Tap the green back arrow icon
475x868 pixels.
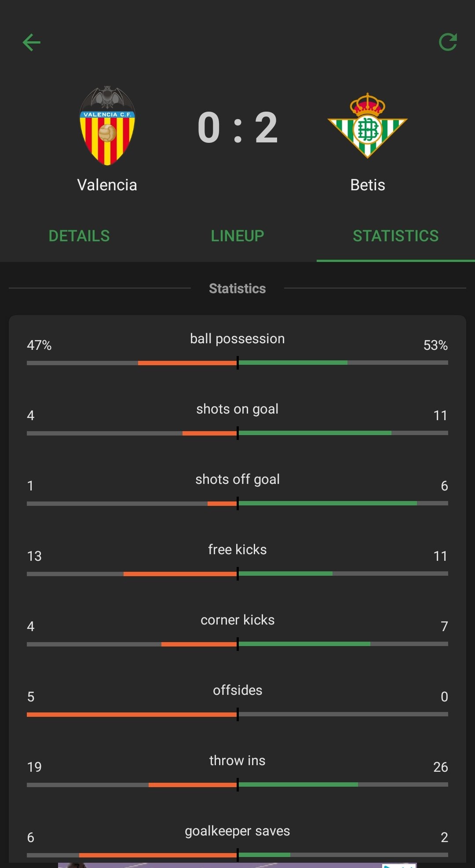31,42
